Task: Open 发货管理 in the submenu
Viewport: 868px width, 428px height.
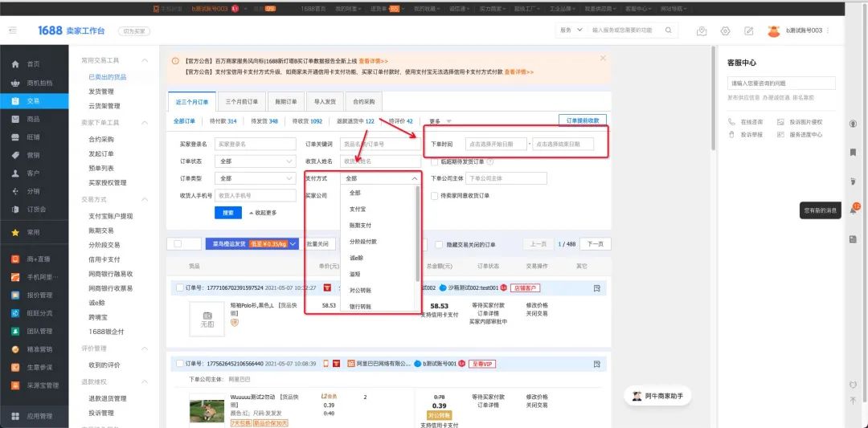Action: pyautogui.click(x=100, y=92)
